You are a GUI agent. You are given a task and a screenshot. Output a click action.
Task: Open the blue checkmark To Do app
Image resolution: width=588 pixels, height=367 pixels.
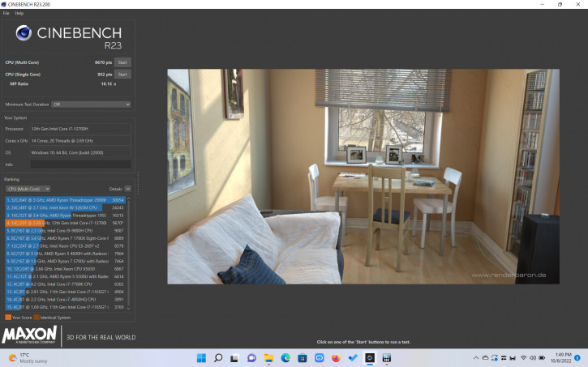point(353,358)
